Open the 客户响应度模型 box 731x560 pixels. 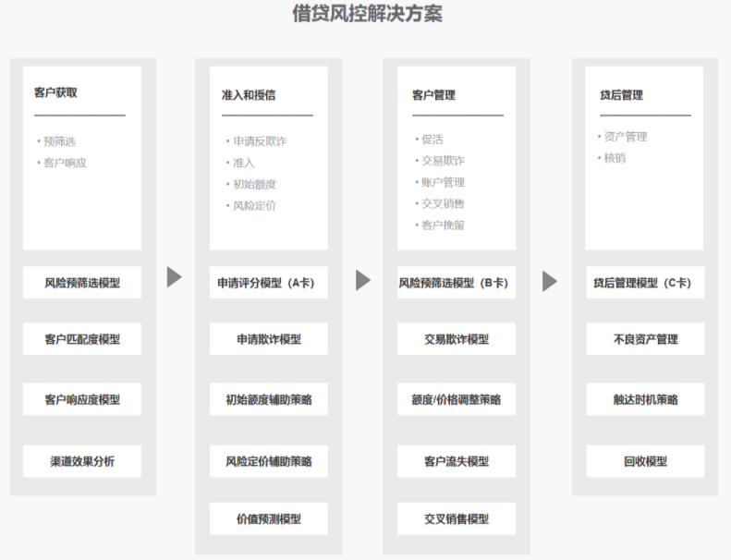click(x=82, y=399)
